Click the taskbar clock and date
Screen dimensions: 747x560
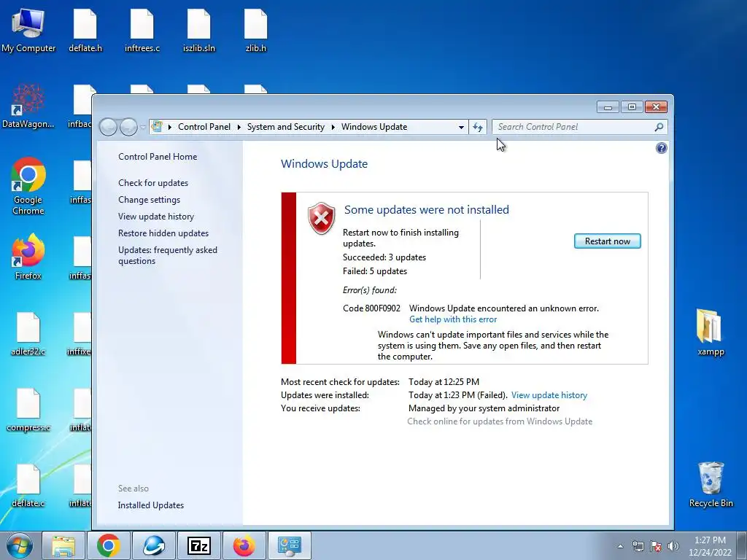point(710,546)
